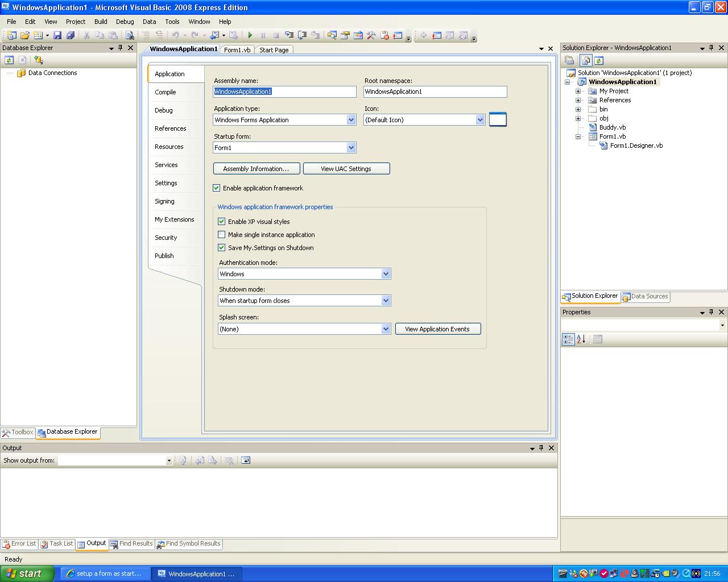Open the Splash screen dropdown
This screenshot has height=582, width=728.
pyautogui.click(x=386, y=329)
